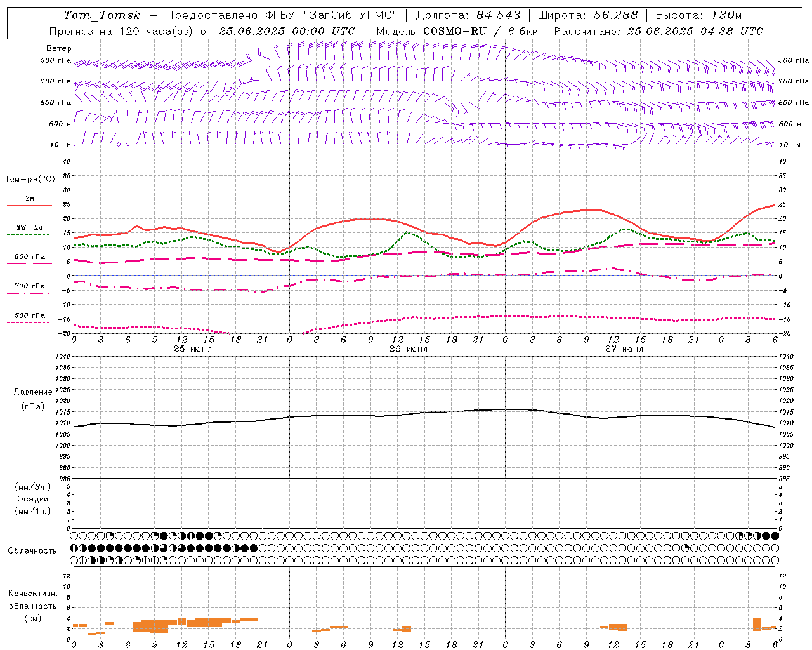
Task: Click the Рассчитано: 25.06.2025 04:38 UTC timestamp
Action: coord(658,31)
